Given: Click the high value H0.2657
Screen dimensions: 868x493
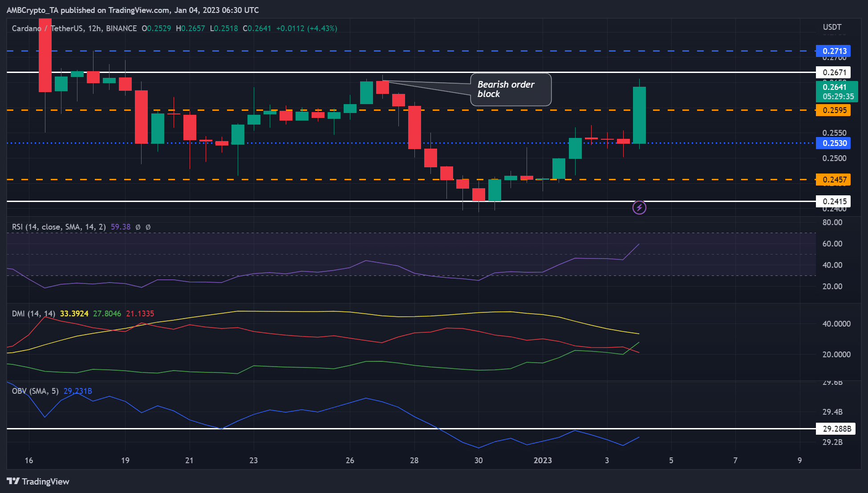Looking at the screenshot, I should (x=191, y=28).
